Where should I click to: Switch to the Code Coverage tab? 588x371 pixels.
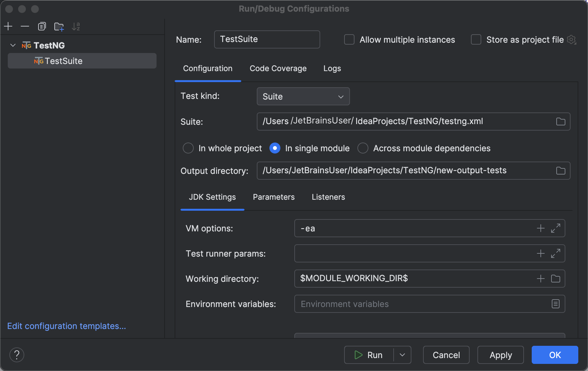278,68
